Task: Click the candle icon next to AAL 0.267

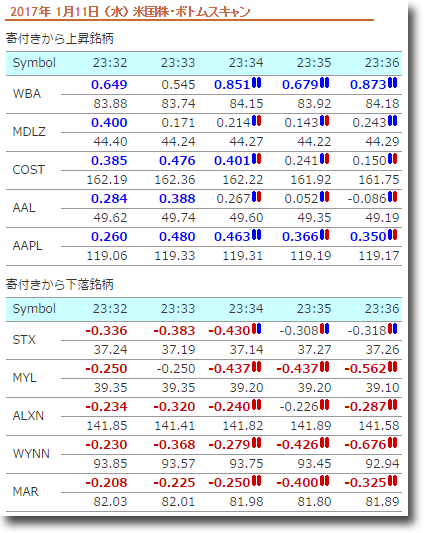Action: (x=256, y=197)
